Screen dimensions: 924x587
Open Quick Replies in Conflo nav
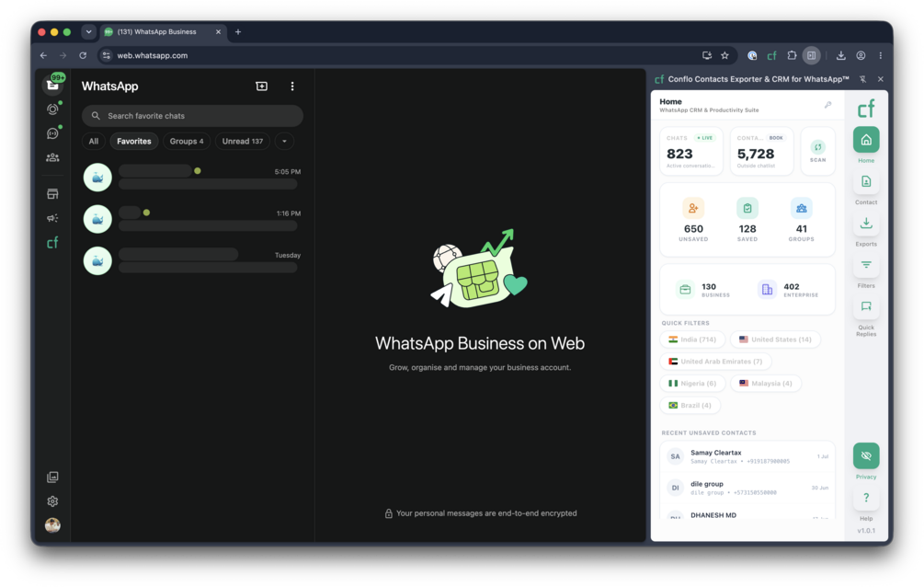tap(866, 315)
